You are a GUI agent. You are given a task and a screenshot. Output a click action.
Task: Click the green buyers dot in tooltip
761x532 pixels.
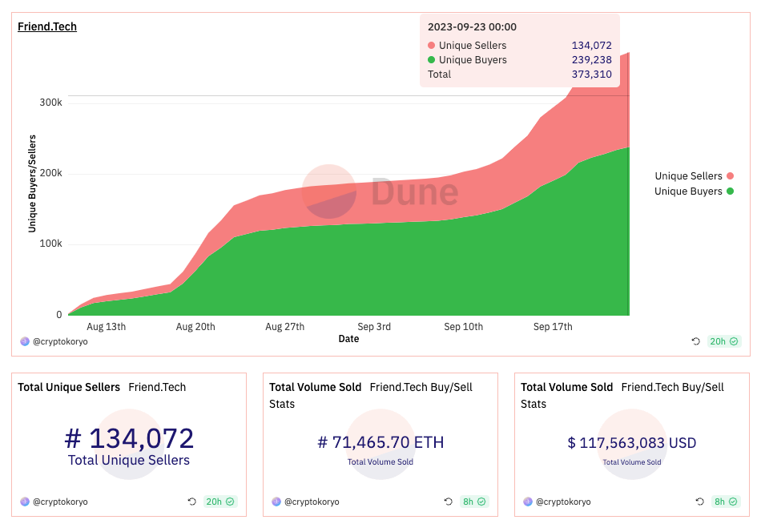pyautogui.click(x=431, y=60)
